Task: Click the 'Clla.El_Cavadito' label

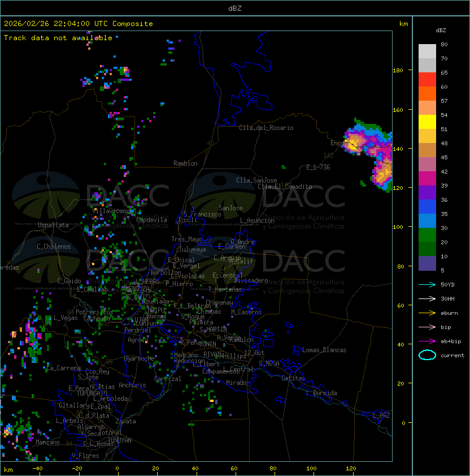Action: pos(285,187)
